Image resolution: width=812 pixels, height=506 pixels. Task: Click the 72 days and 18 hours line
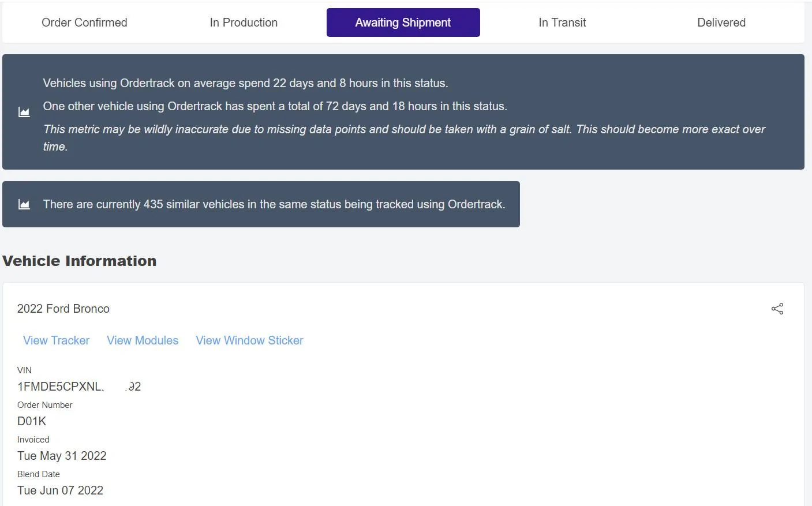tap(275, 106)
